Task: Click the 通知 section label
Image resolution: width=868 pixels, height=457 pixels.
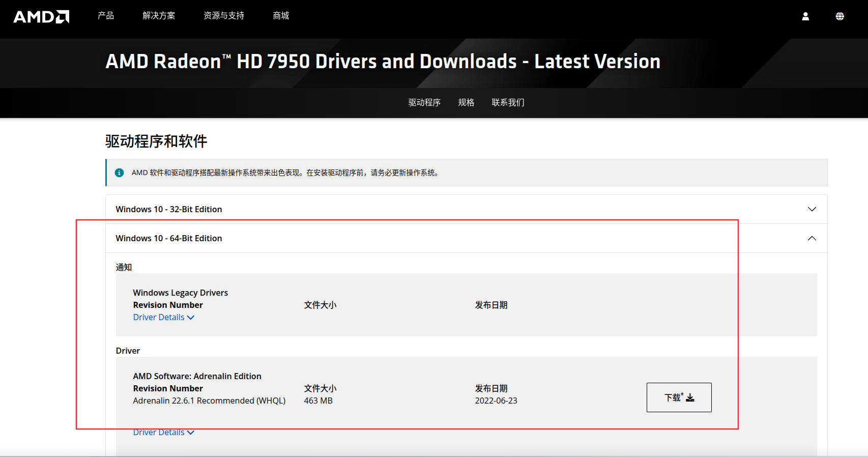Action: tap(124, 267)
